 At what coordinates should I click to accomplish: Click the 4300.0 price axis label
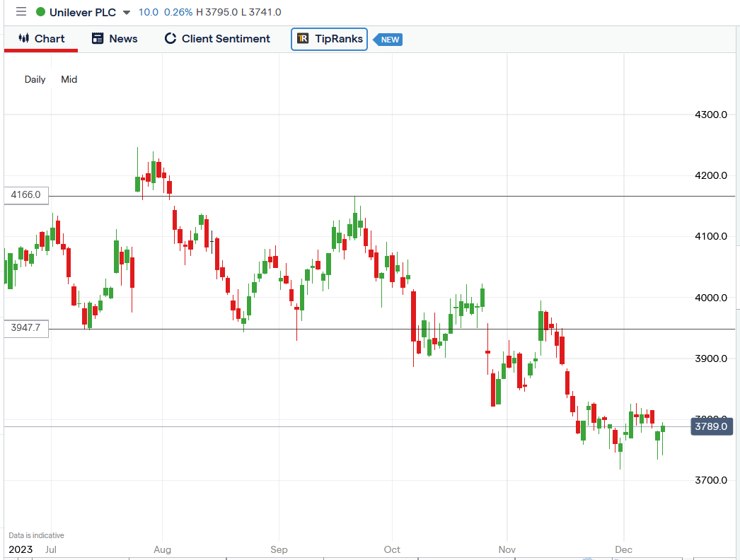coord(711,115)
